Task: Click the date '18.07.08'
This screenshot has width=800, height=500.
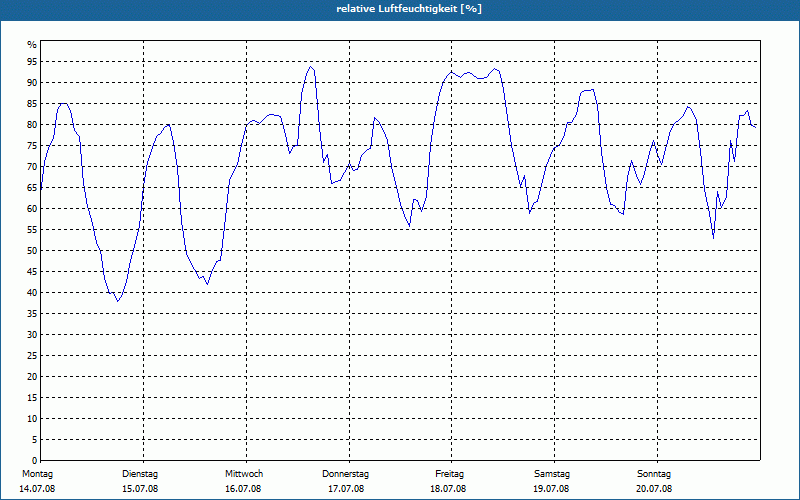Action: (x=448, y=489)
